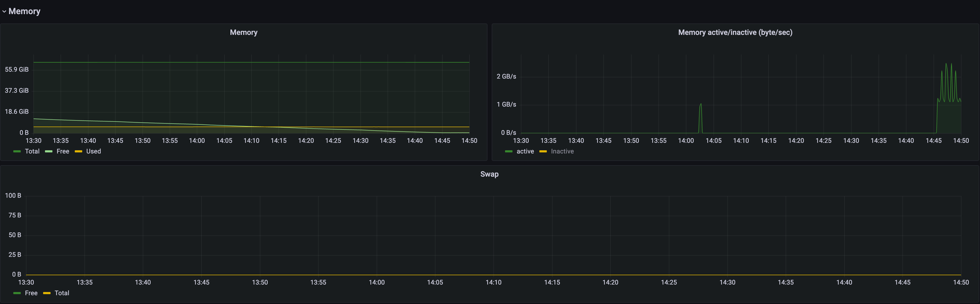Open the Memory active/inactive panel title menu
The width and height of the screenshot is (980, 304).
(735, 33)
